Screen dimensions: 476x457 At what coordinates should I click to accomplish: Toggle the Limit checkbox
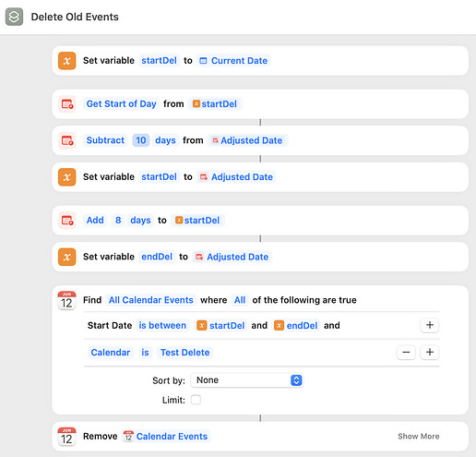point(196,400)
